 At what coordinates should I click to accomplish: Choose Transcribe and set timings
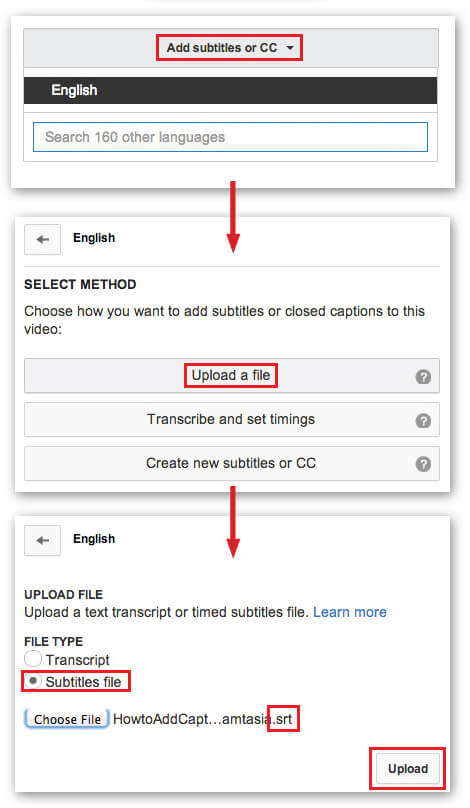coord(231,419)
